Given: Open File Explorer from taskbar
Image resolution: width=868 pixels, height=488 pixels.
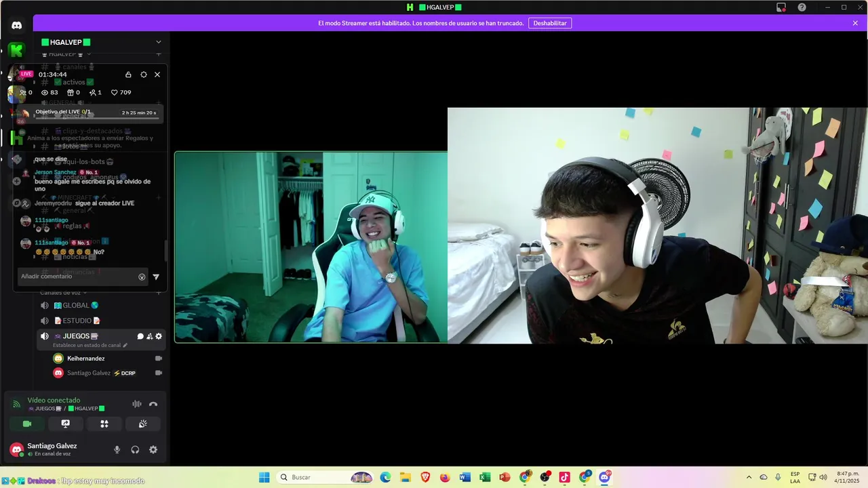Looking at the screenshot, I should pyautogui.click(x=406, y=477).
